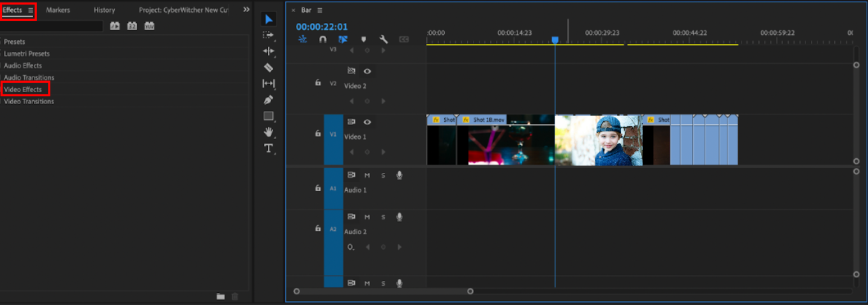868x305 pixels.
Task: Create a new custom bin folder
Action: (221, 296)
